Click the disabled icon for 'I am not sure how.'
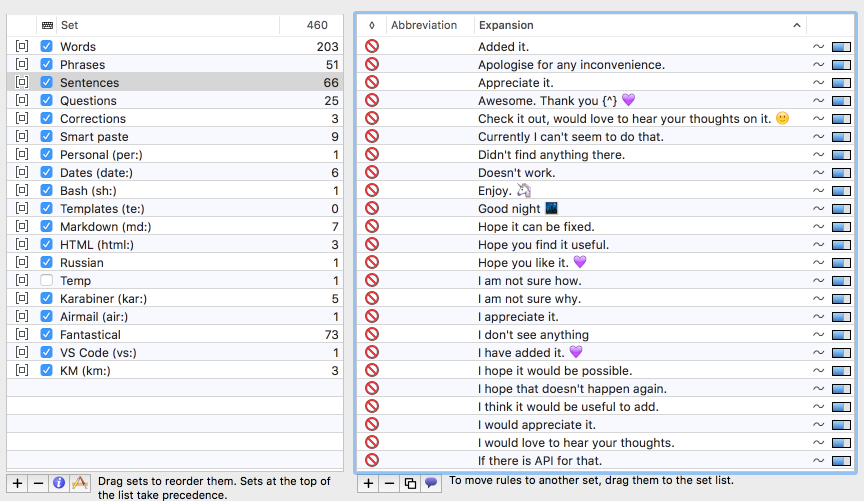Image resolution: width=864 pixels, height=501 pixels. point(372,281)
